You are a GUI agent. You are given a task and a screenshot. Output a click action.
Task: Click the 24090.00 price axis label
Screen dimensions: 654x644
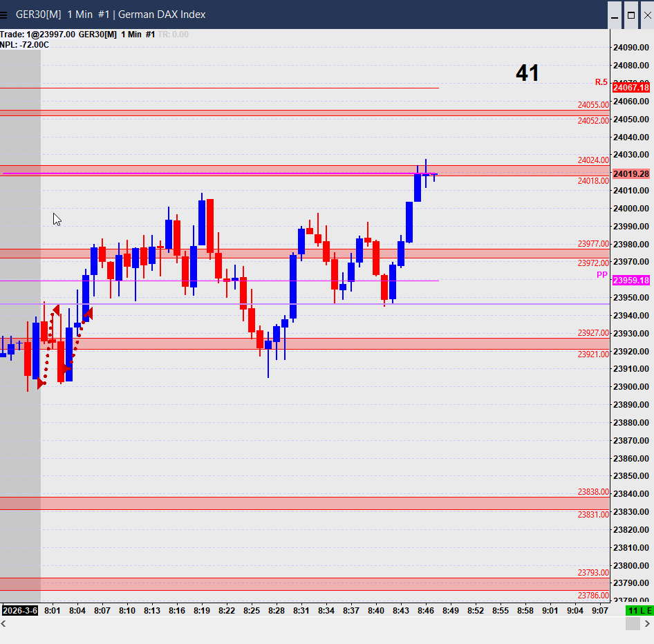coord(631,48)
